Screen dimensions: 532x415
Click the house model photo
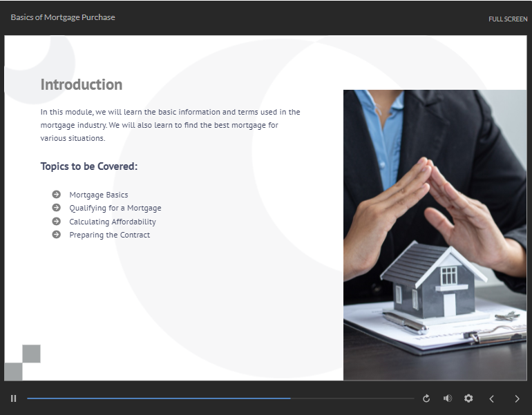point(435,235)
